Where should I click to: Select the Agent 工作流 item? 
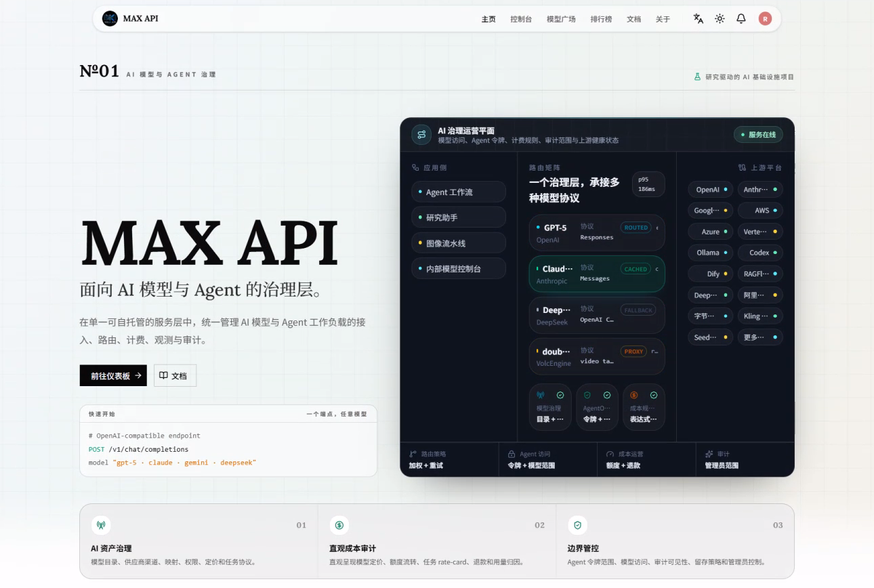459,192
